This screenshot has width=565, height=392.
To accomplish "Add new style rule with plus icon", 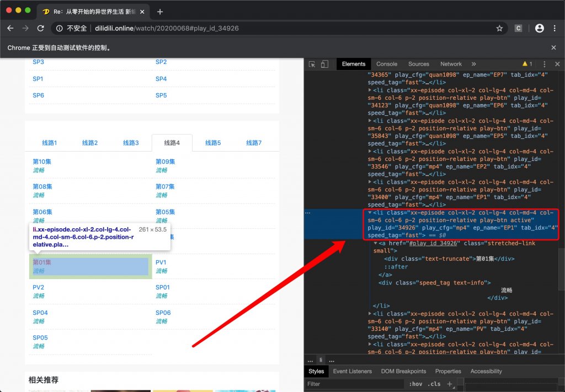I will 450,384.
